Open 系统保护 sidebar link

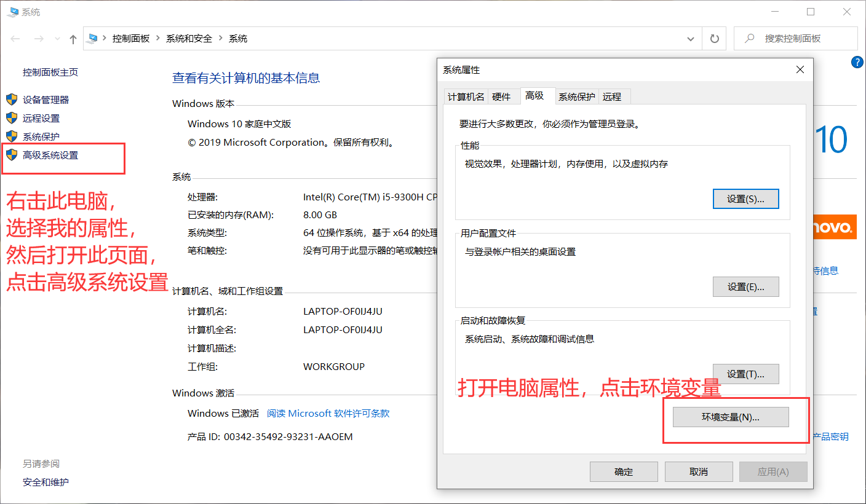41,136
